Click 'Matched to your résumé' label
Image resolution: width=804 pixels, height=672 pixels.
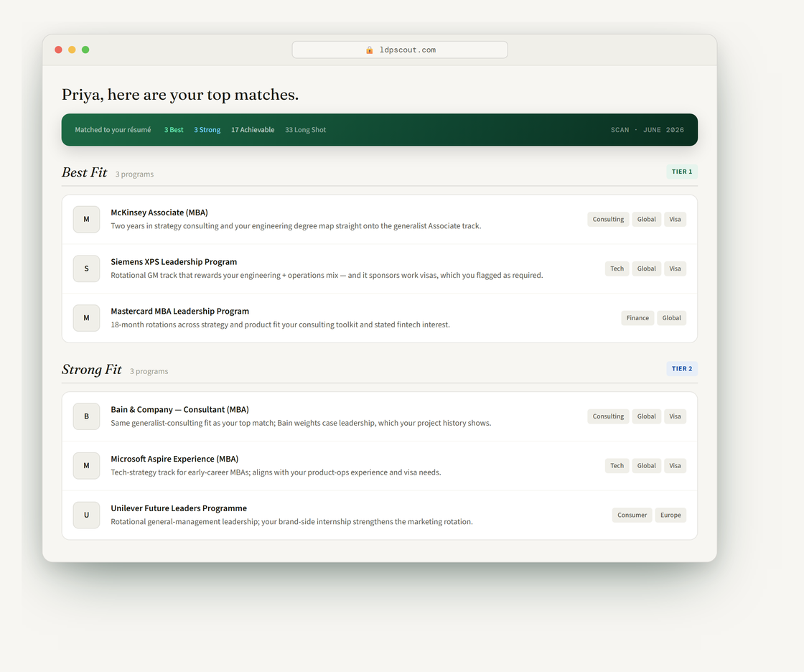click(113, 130)
